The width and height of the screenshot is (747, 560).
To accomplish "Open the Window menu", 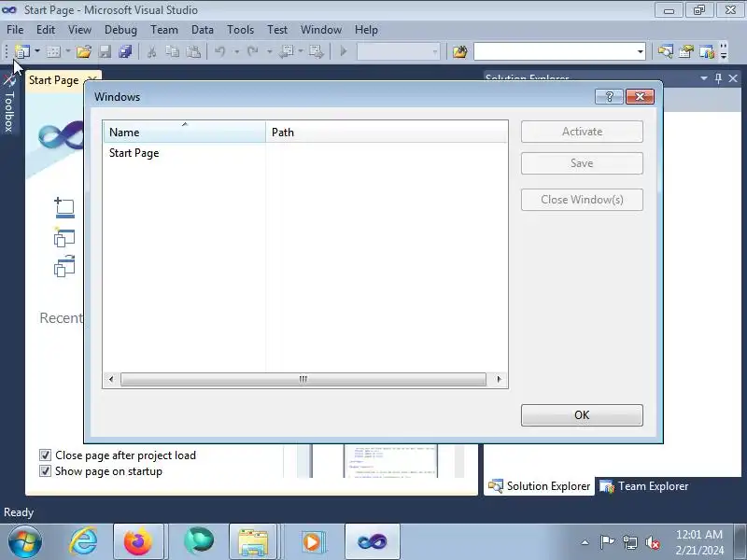I will [321, 30].
